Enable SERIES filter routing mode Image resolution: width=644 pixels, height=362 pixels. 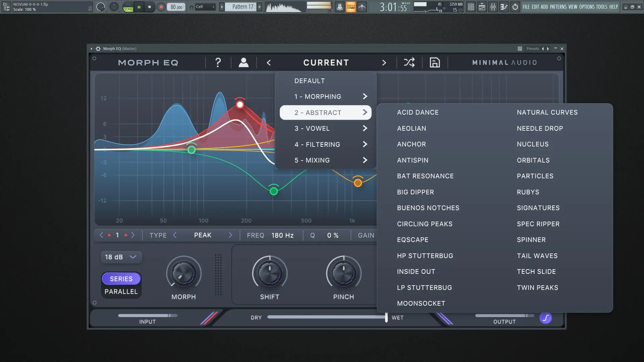(x=121, y=279)
